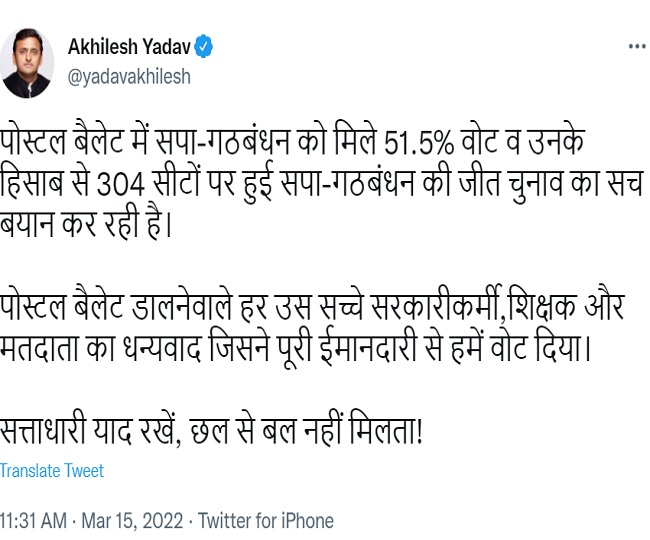Click the word चुनाव in the first paragraph
The height and width of the screenshot is (540, 650).
pos(535,185)
